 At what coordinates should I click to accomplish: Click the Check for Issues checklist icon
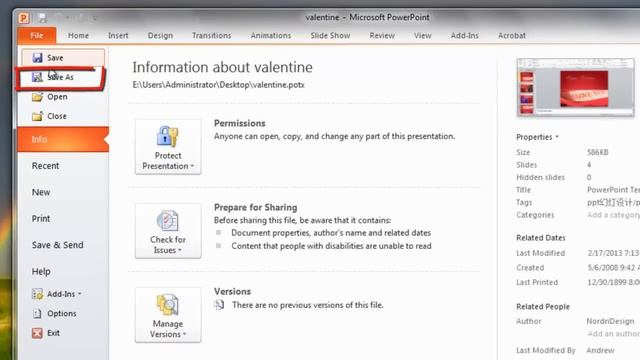click(167, 220)
